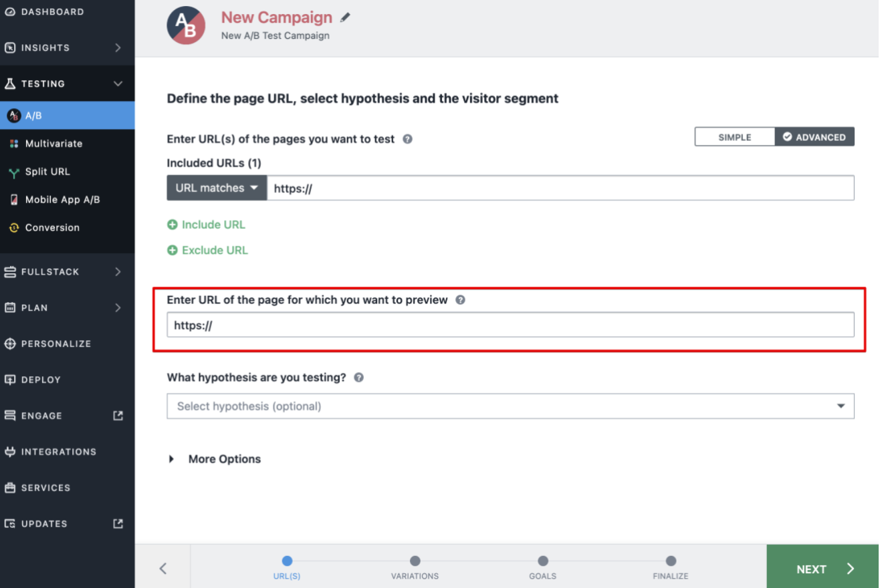Switch to ADVANCED URL mode
The height and width of the screenshot is (588, 880).
[x=814, y=137]
